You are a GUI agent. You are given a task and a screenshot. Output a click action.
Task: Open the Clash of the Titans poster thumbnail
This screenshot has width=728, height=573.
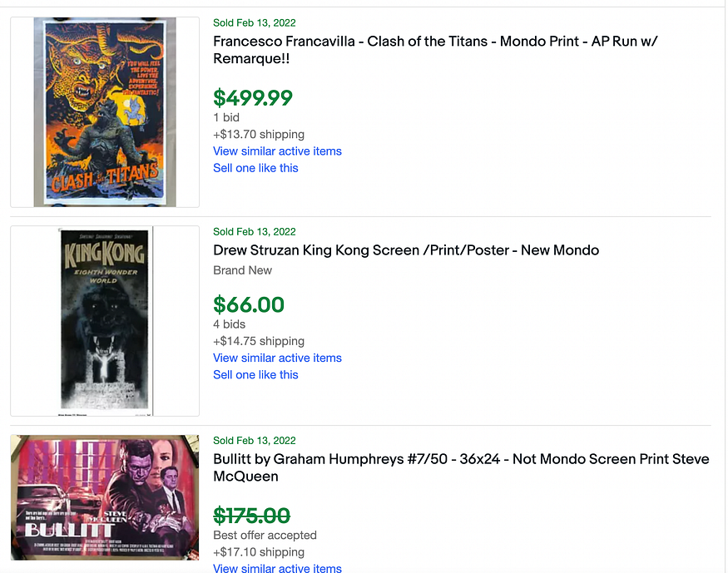pyautogui.click(x=105, y=112)
